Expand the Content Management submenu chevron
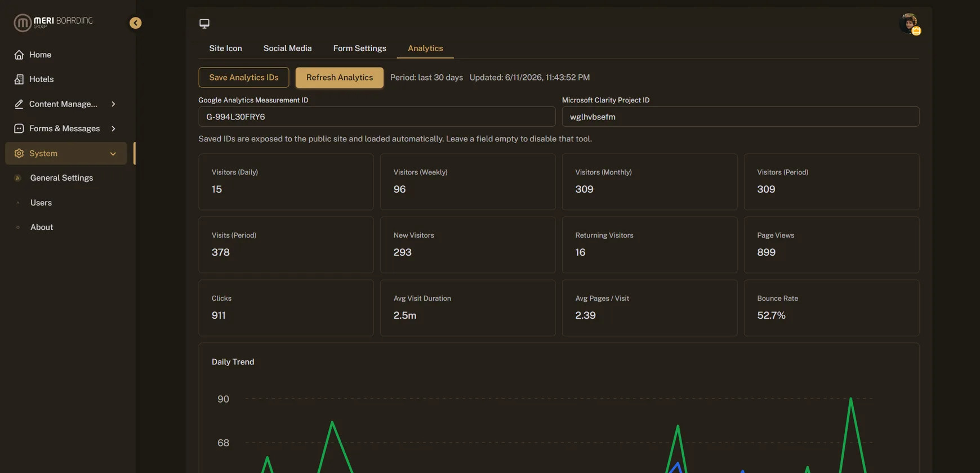The height and width of the screenshot is (473, 980). (113, 104)
